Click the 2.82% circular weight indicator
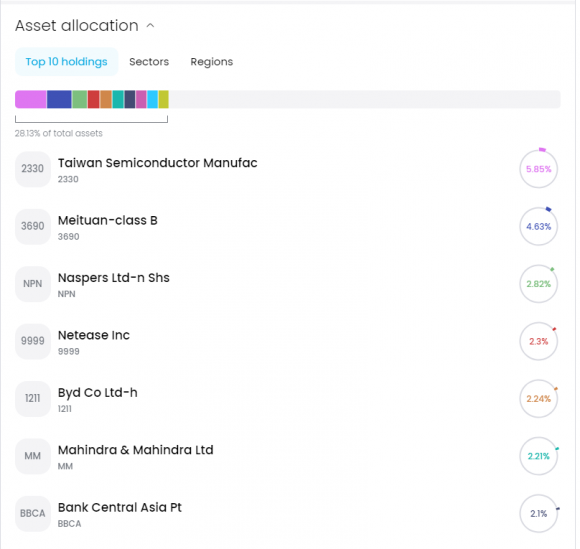Image resolution: width=580 pixels, height=549 pixels. (x=539, y=284)
